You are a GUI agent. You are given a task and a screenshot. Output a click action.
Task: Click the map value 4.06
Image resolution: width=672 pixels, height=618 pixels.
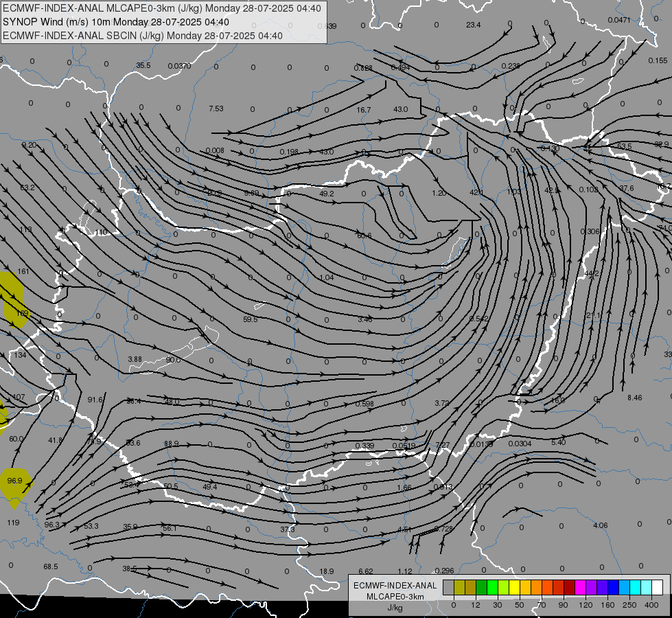pos(600,525)
